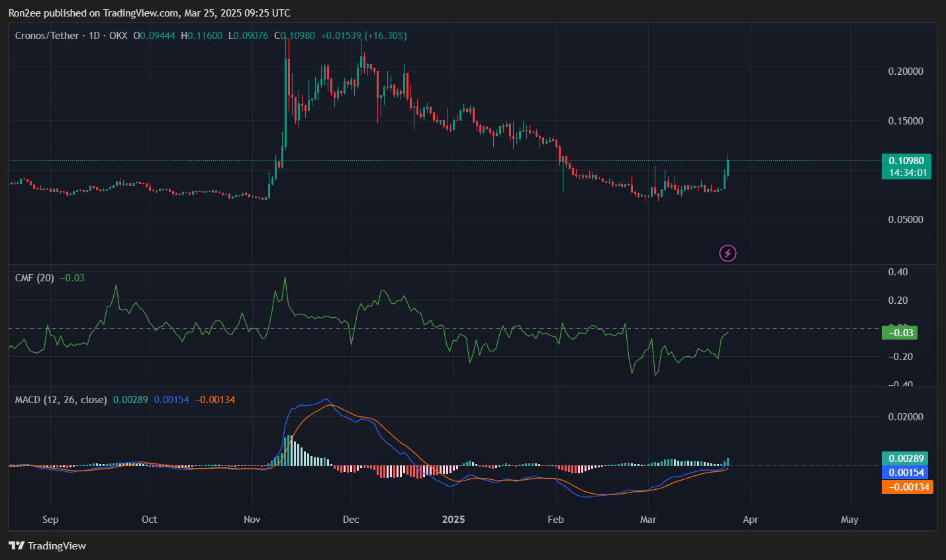Screen dimensions: 946x560
Task: Click the 14:34:01 candle countdown timer
Action: pos(906,172)
